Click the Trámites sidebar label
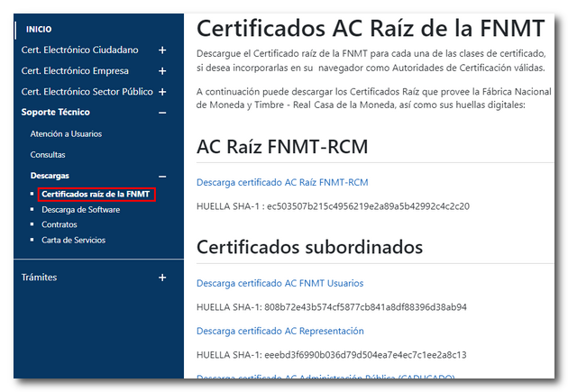This screenshot has width=568, height=392. (x=40, y=278)
